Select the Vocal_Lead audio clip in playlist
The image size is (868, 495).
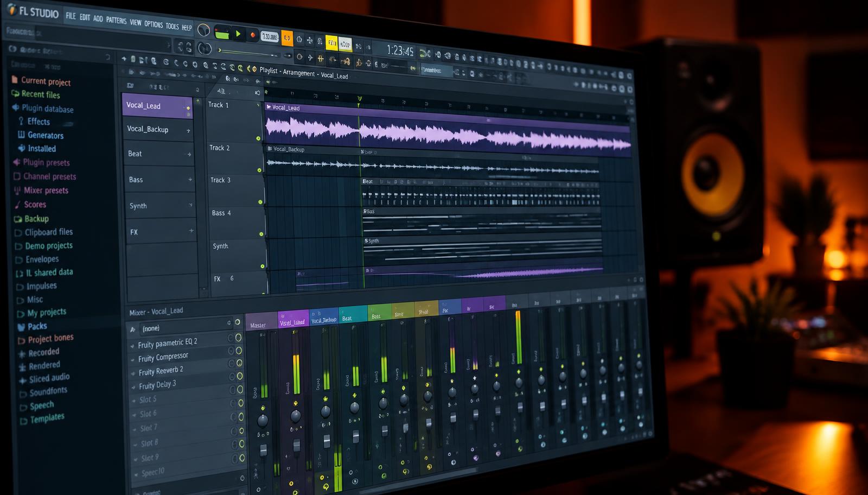click(x=448, y=130)
